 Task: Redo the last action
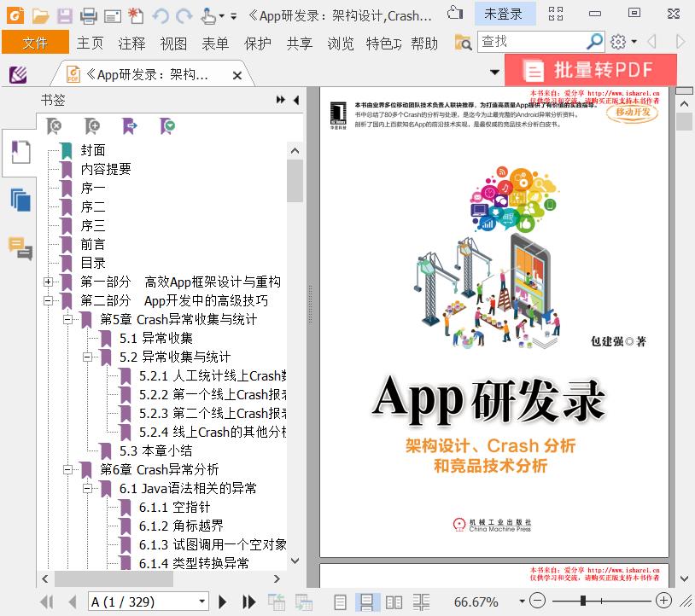coord(184,16)
